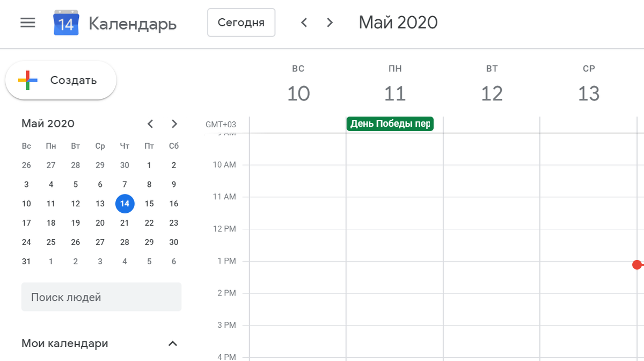Type in the Поиск людей field
The height and width of the screenshot is (361, 644).
coord(101,297)
